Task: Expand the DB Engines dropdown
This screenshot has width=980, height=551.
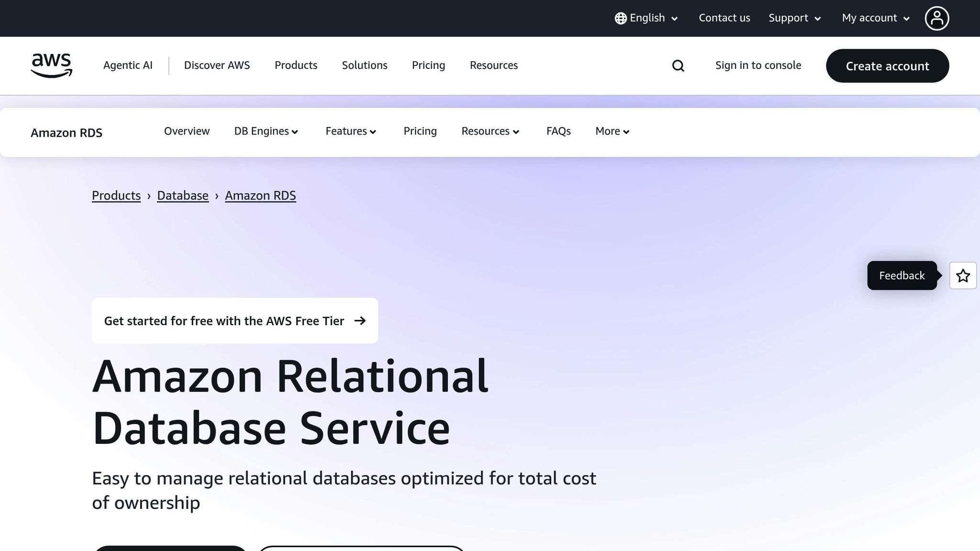Action: [x=266, y=131]
